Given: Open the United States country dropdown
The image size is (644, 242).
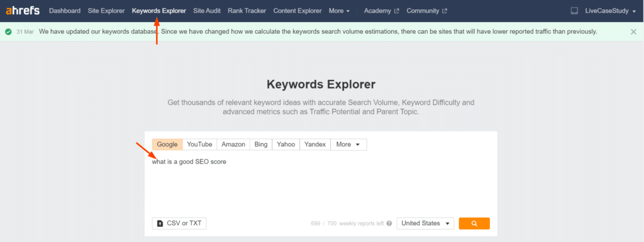Looking at the screenshot, I should point(425,224).
